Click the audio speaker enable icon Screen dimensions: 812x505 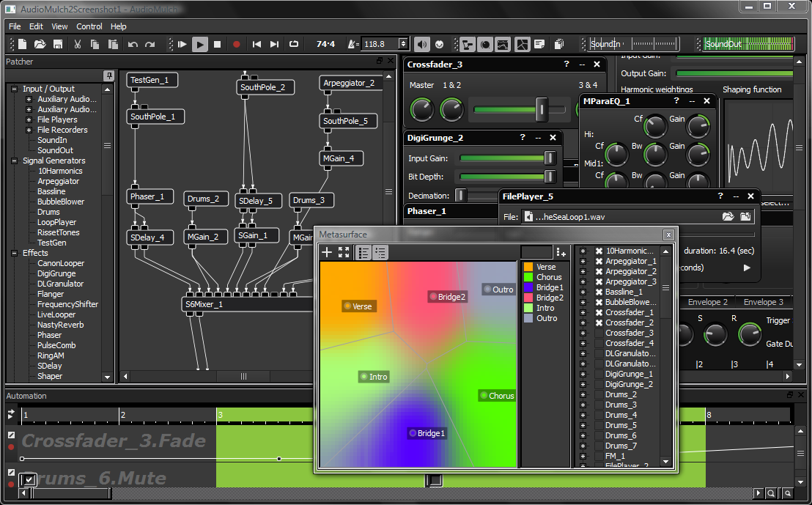click(x=423, y=45)
